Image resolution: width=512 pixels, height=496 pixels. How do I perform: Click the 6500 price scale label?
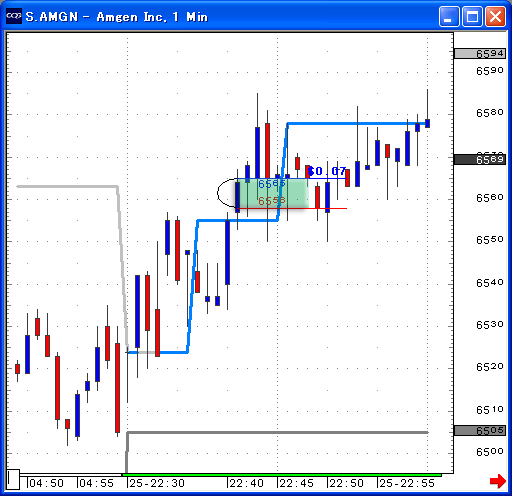490,452
